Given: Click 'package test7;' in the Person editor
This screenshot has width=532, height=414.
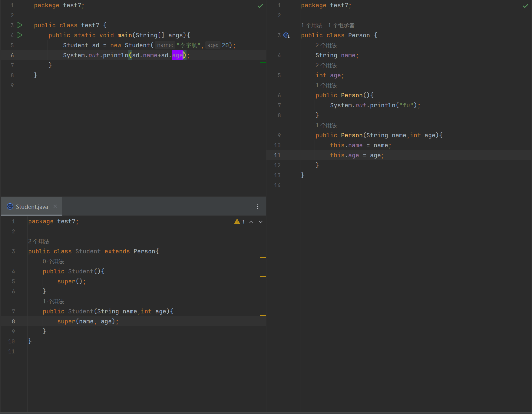Looking at the screenshot, I should (326, 5).
